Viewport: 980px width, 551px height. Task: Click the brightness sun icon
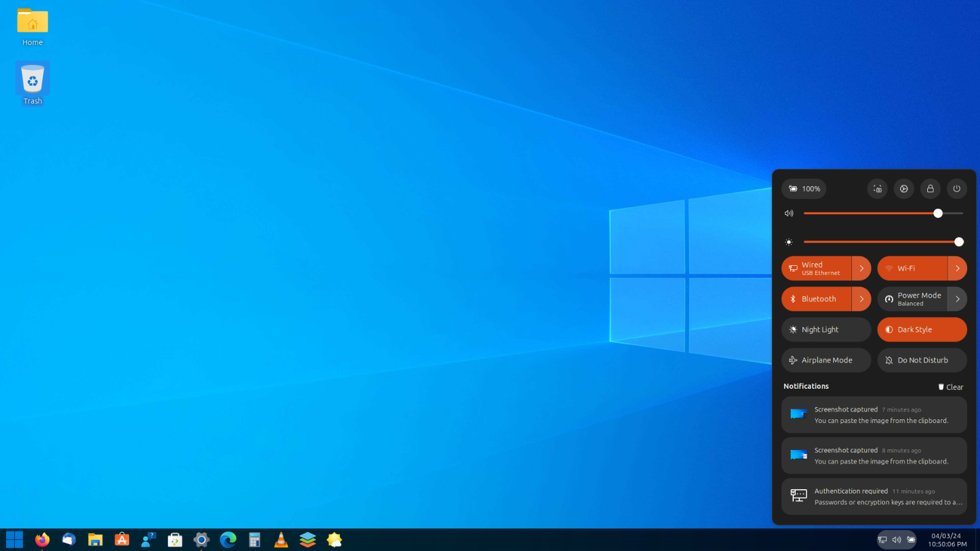click(789, 242)
